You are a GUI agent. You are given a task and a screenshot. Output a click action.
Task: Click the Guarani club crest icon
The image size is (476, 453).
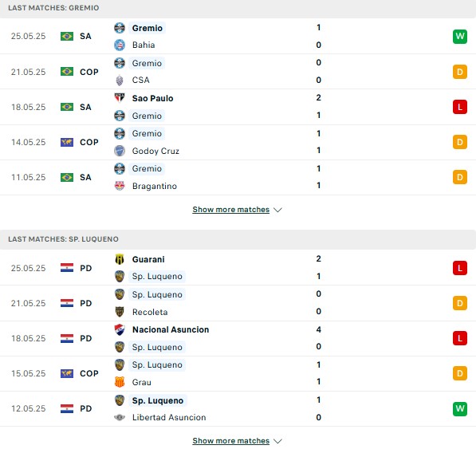(x=120, y=259)
